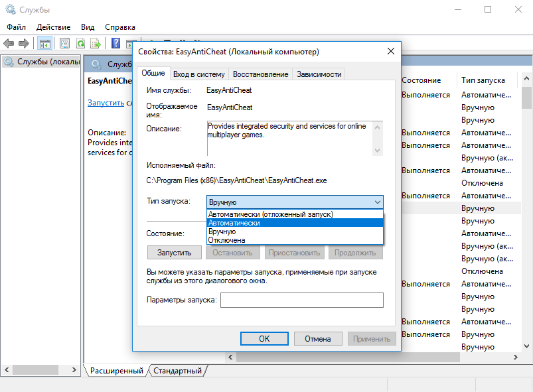Click the Export list toolbar icon
Viewport: 533px width, 392px height.
click(96, 43)
